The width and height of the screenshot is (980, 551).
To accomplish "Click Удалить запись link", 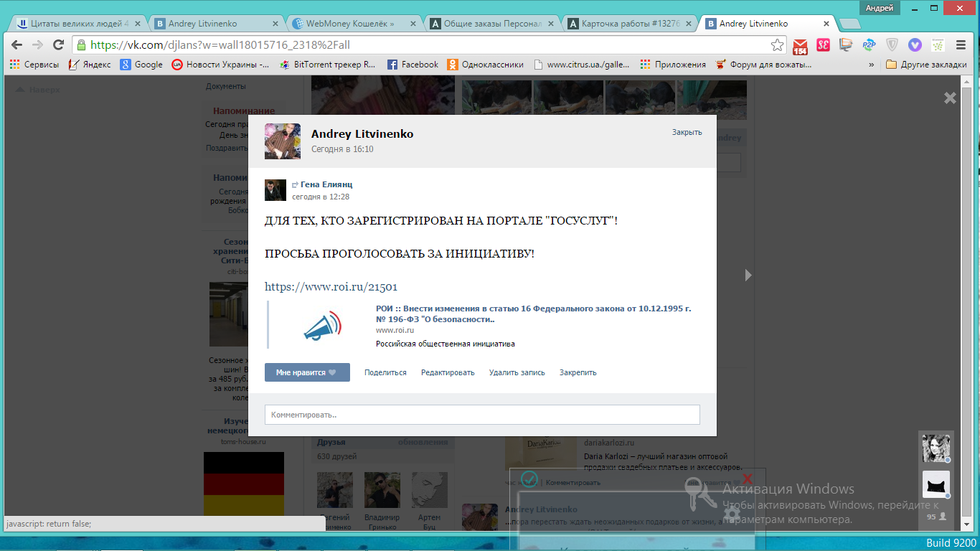I will pyautogui.click(x=517, y=372).
